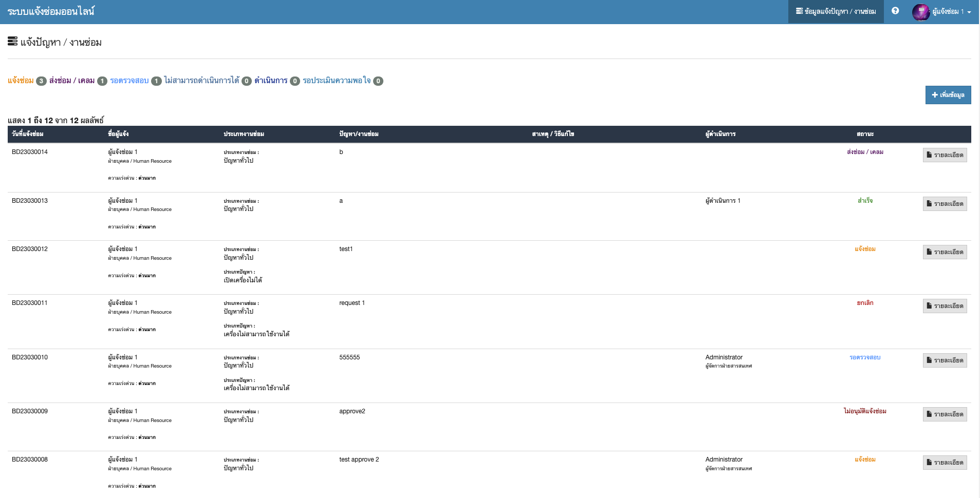This screenshot has width=980, height=498.
Task: Open รายละเอียด for request BD23030010
Action: (x=945, y=360)
